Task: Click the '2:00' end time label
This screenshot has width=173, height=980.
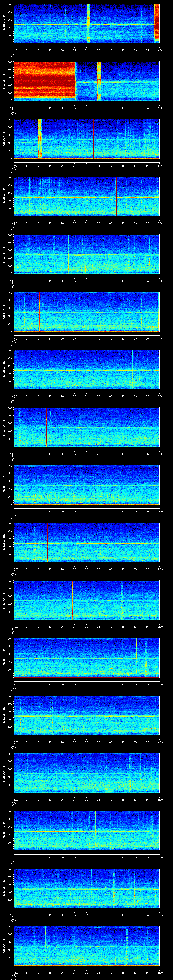Action: click(160, 50)
